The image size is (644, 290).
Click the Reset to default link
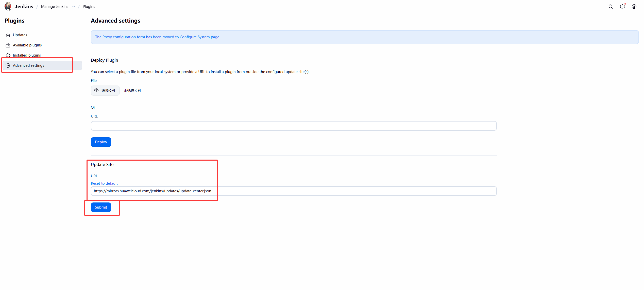(x=104, y=183)
